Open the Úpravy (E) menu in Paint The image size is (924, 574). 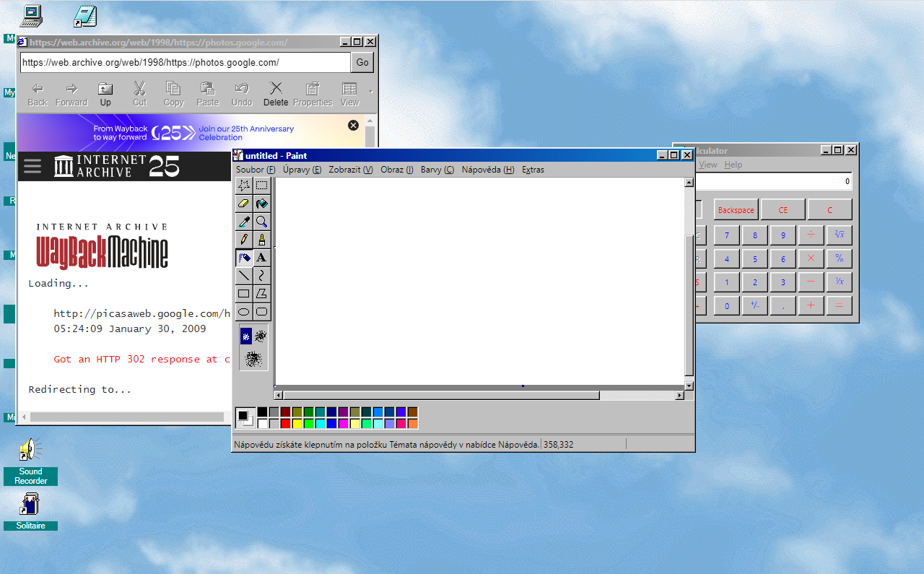pyautogui.click(x=302, y=170)
